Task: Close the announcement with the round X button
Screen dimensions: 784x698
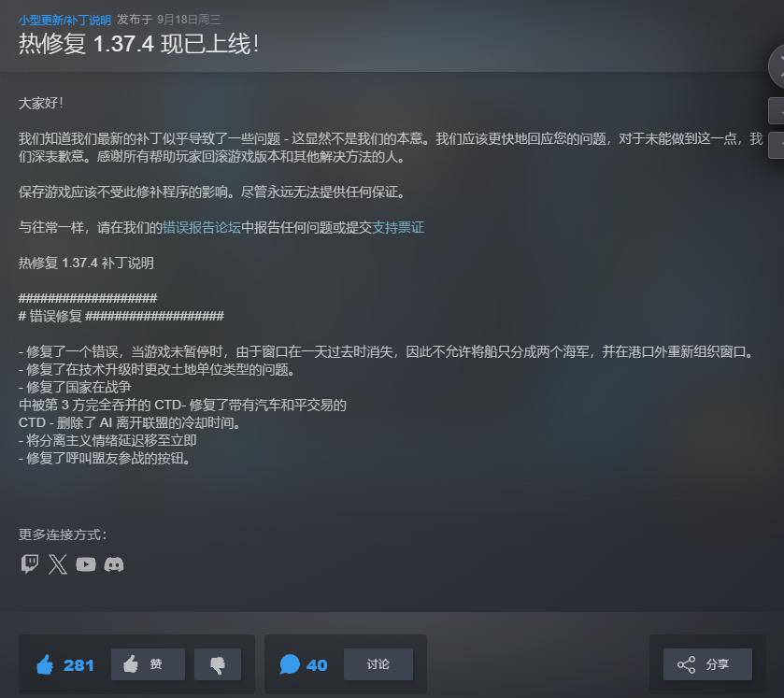Action: coord(777,66)
